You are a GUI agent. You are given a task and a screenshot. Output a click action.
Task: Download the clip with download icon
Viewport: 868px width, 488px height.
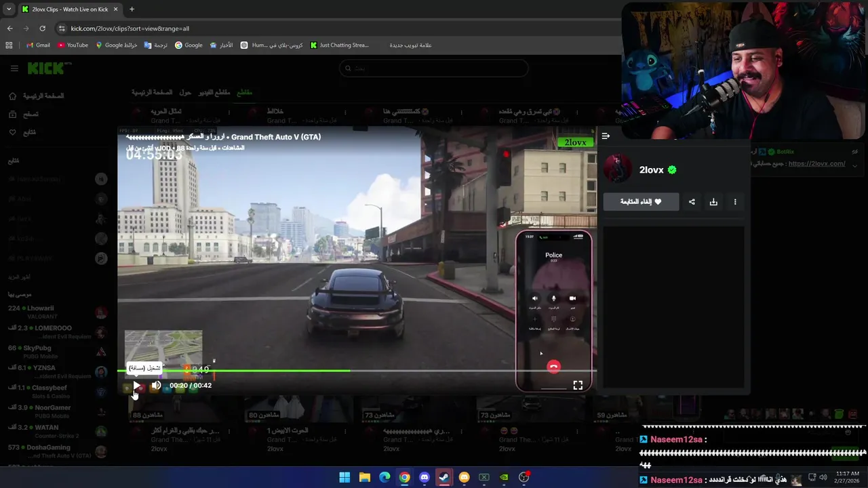pyautogui.click(x=713, y=201)
